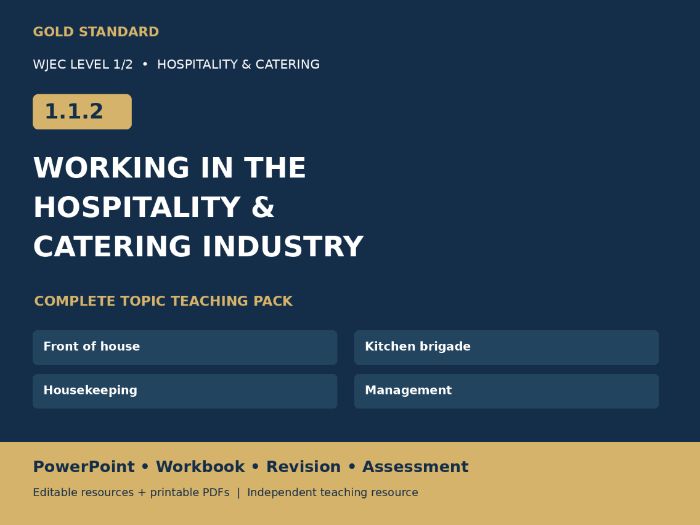Click the gold 1.1.2 badge

(x=82, y=112)
